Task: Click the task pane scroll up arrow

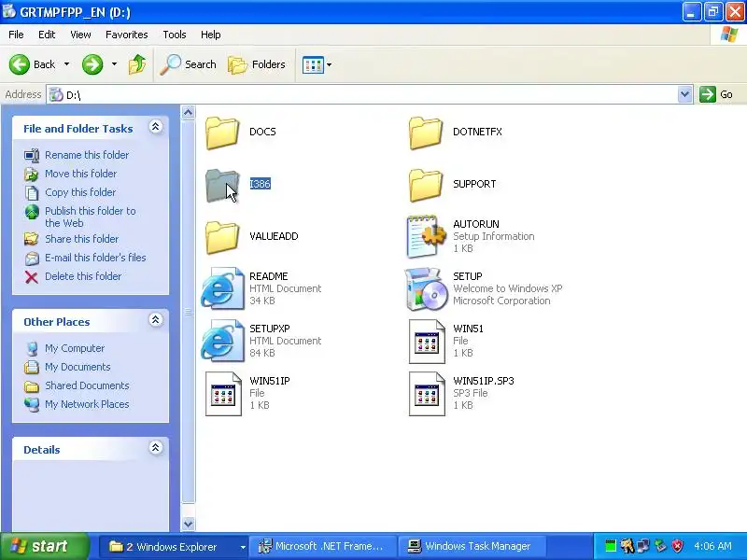Action: [189, 113]
